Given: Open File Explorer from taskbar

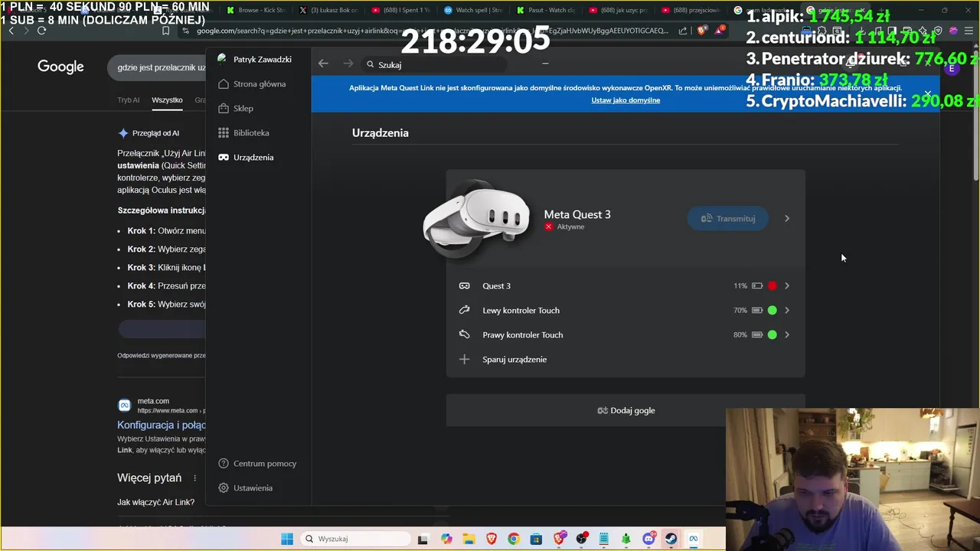Looking at the screenshot, I should coord(469,539).
